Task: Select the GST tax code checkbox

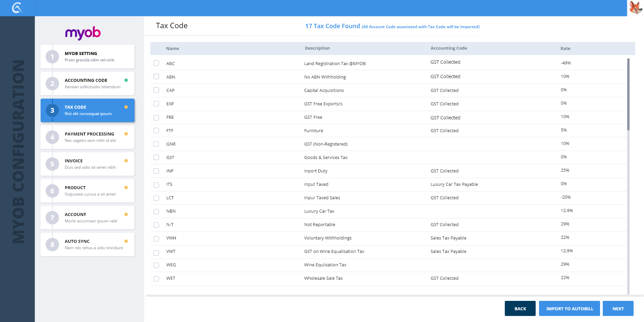Action: (x=156, y=157)
